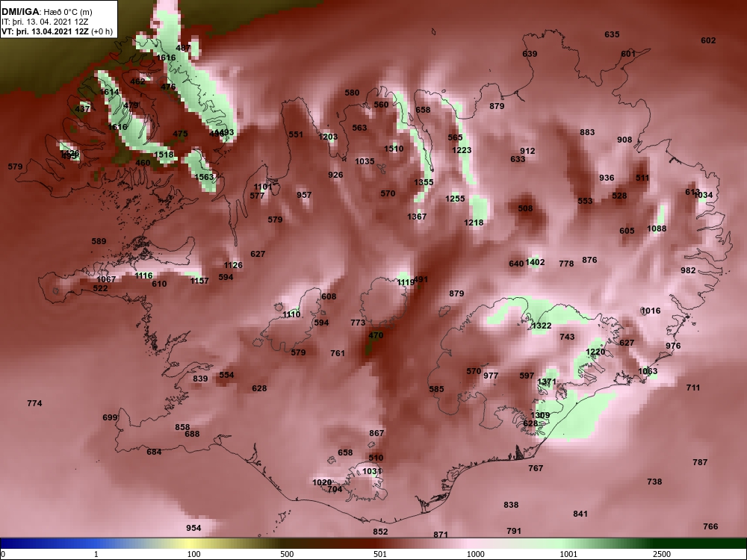Image resolution: width=747 pixels, height=560 pixels.
Task: Click the map value 1020
Action: click(322, 482)
